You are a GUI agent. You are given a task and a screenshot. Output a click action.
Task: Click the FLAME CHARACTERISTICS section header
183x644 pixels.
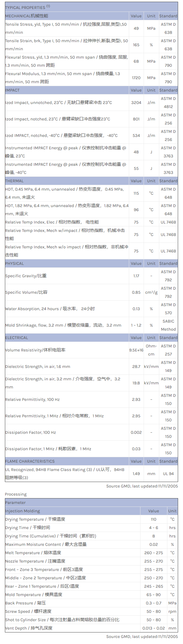[x=30, y=461]
